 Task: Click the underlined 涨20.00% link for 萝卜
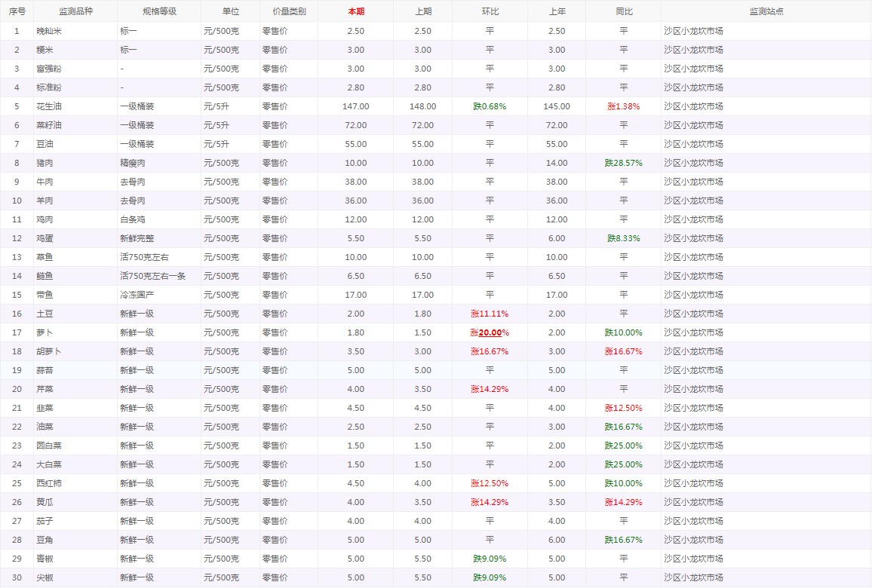[x=490, y=332]
